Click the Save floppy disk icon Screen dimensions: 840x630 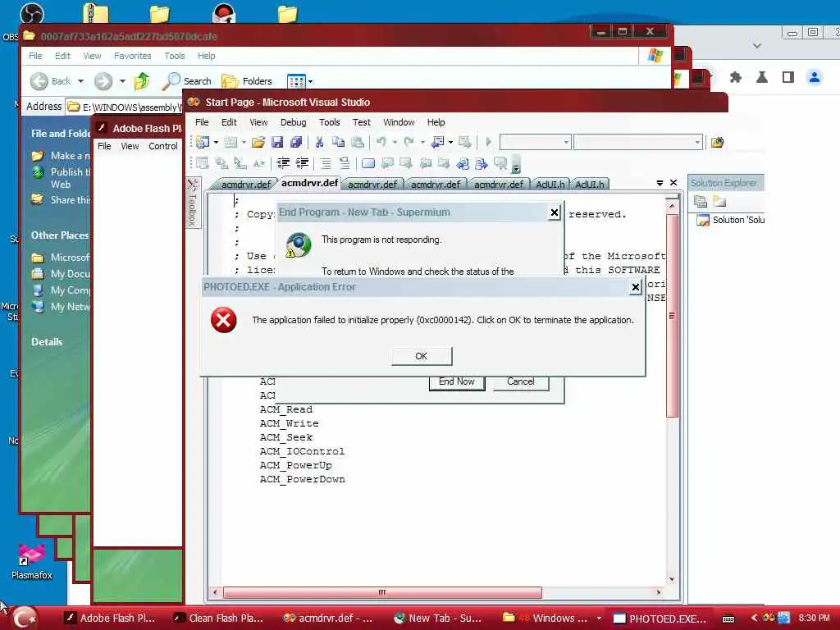[x=277, y=142]
